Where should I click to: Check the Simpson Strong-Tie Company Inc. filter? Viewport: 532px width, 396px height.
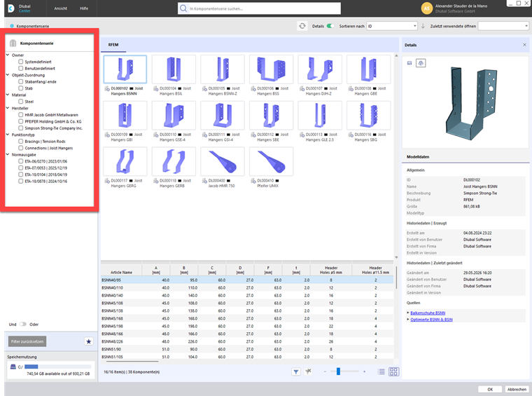21,128
